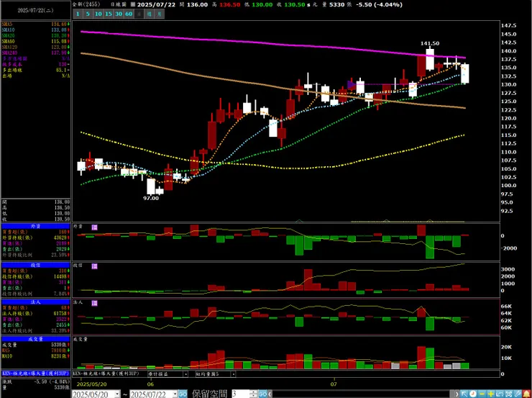Screen dimensions: 532x398
Task: Click the yellow plus zoom-in icon
Action: [490, 394]
